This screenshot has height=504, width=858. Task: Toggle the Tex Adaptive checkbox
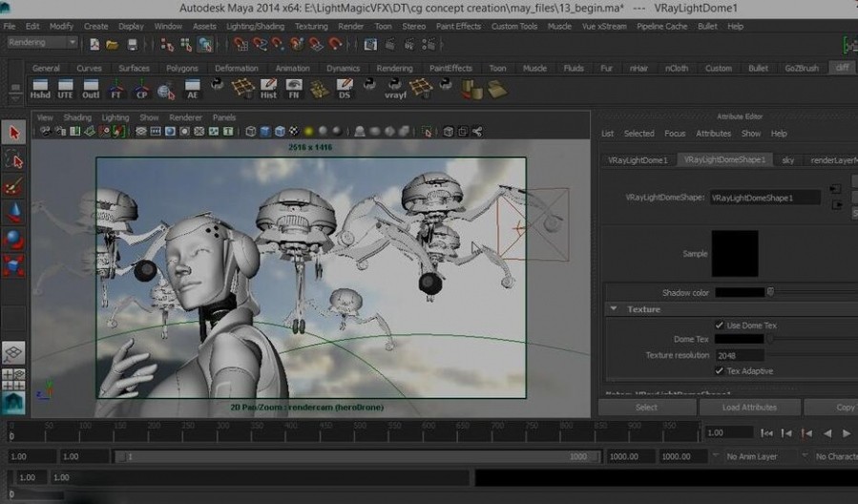(719, 370)
